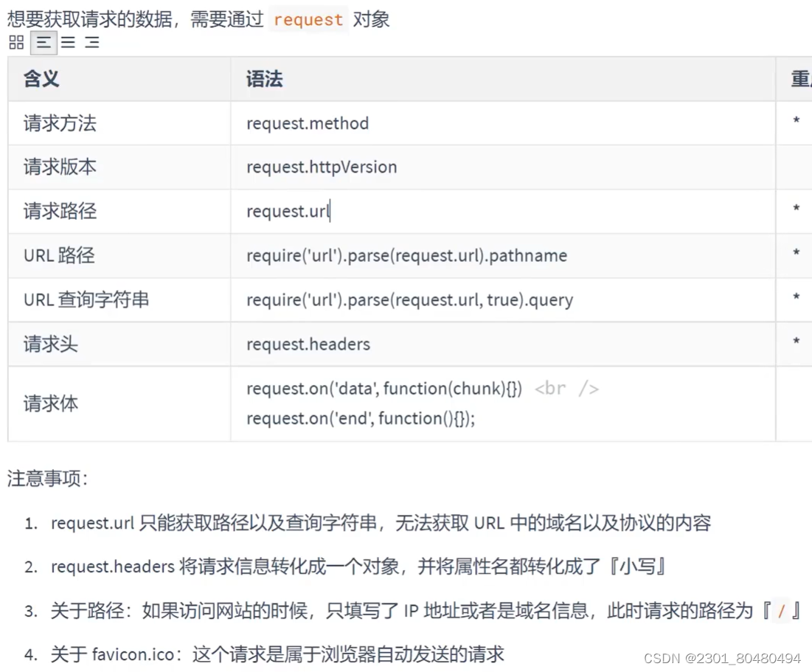812x672 pixels.
Task: Click the asterisk in the URL 路径 row
Action: coord(797,253)
